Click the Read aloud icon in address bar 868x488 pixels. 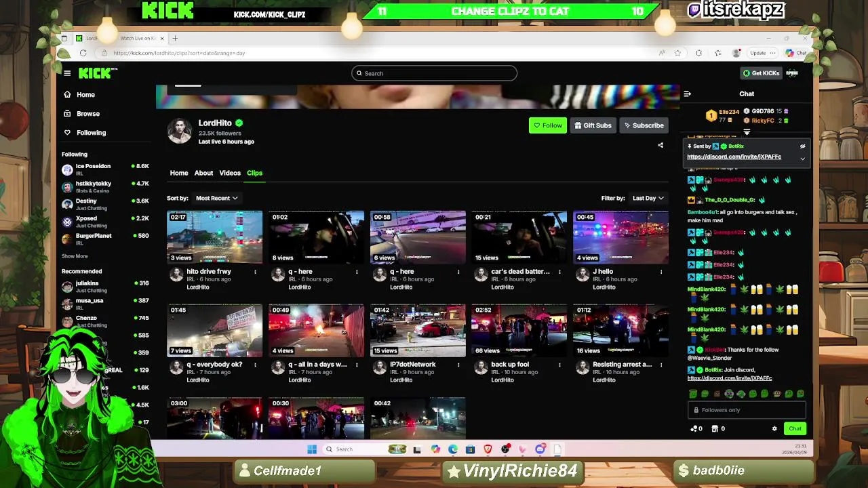pos(662,53)
